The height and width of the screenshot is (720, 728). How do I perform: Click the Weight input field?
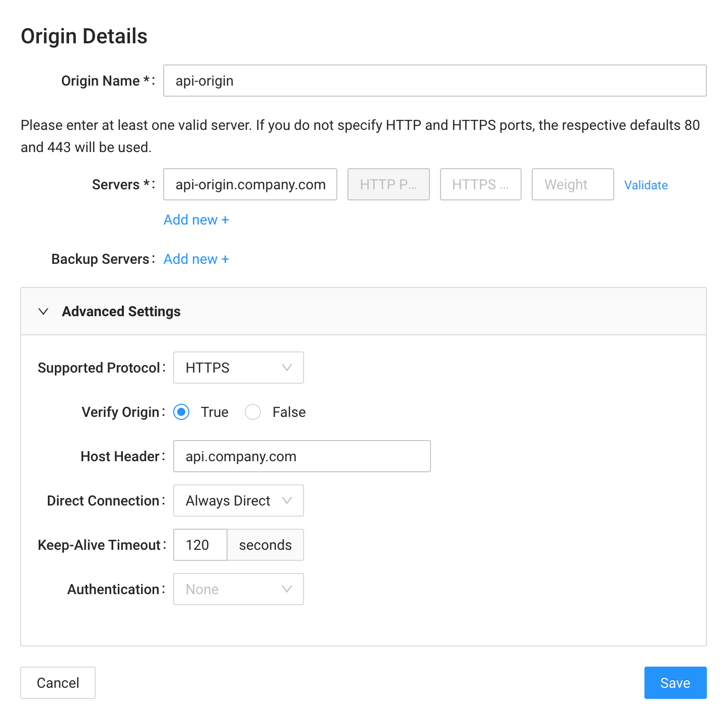(572, 184)
